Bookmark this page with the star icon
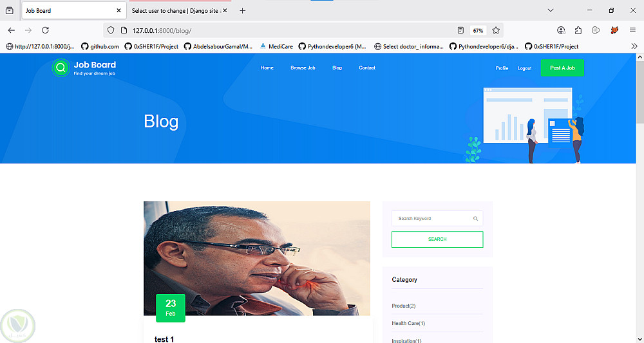Image resolution: width=644 pixels, height=343 pixels. pyautogui.click(x=496, y=30)
